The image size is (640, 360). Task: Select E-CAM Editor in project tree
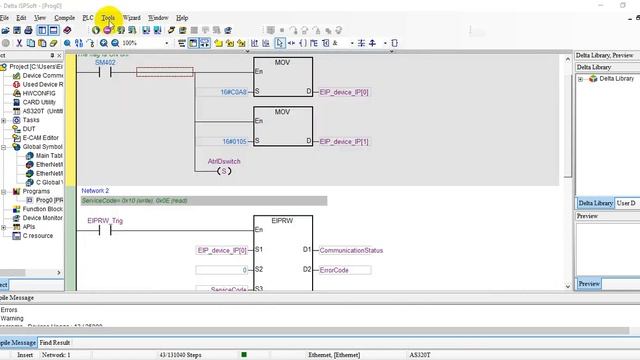coord(40,138)
